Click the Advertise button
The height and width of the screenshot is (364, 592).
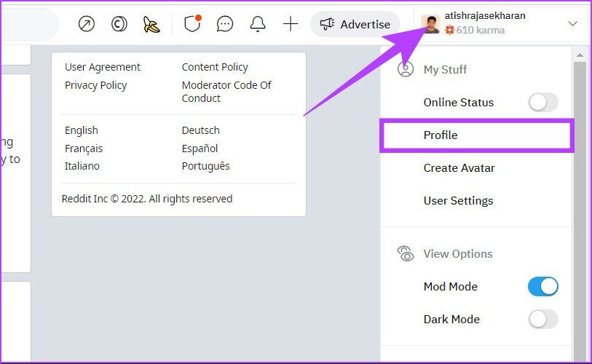point(355,24)
